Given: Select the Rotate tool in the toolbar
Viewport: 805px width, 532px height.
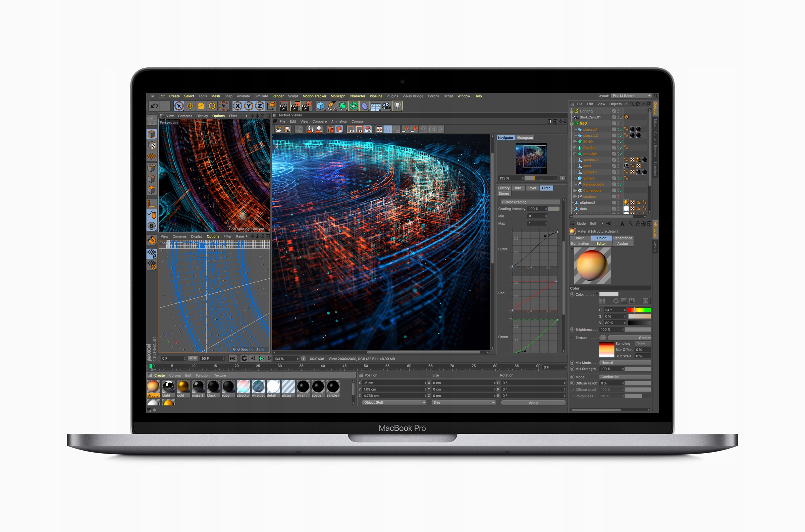Looking at the screenshot, I should pos(212,106).
